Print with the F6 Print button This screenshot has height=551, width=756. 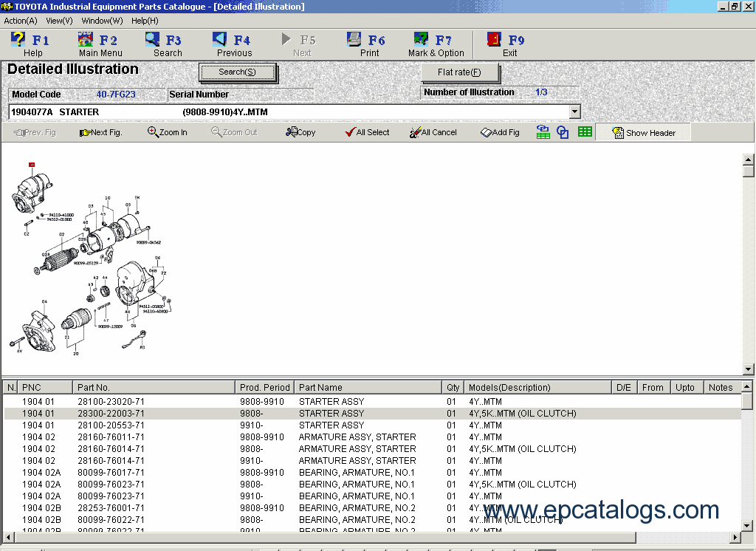368,44
